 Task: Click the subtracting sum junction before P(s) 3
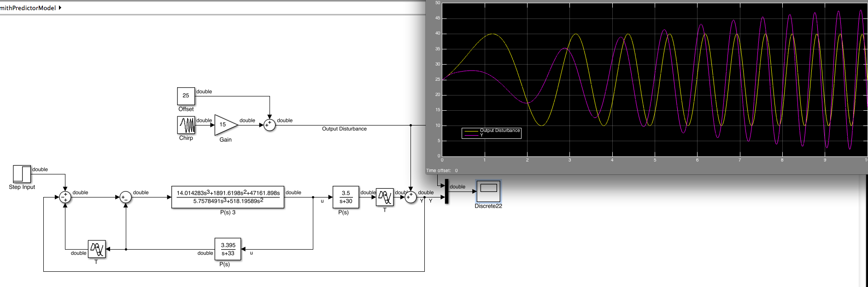pyautogui.click(x=126, y=197)
